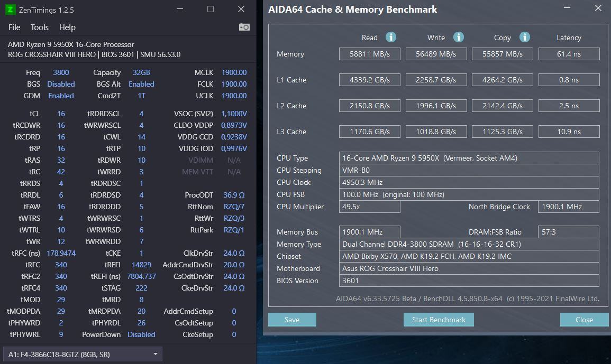Image resolution: width=611 pixels, height=364 pixels.
Task: Click the RttNom value RZQ/7
Action: tap(234, 207)
